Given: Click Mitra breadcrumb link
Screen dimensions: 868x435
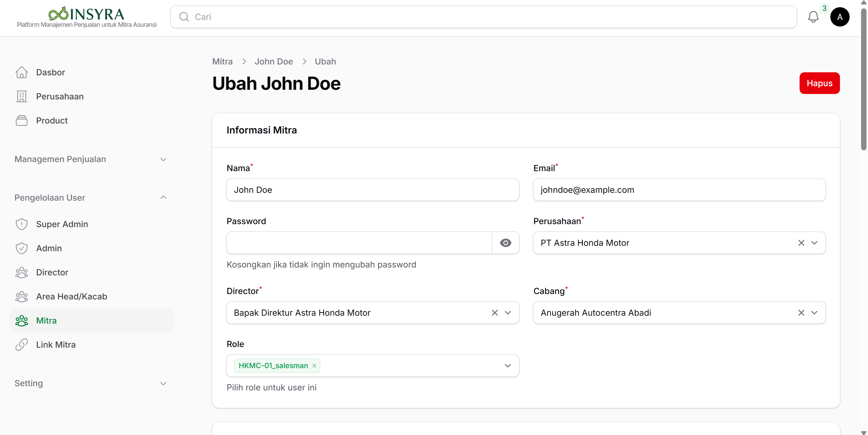Looking at the screenshot, I should 222,62.
